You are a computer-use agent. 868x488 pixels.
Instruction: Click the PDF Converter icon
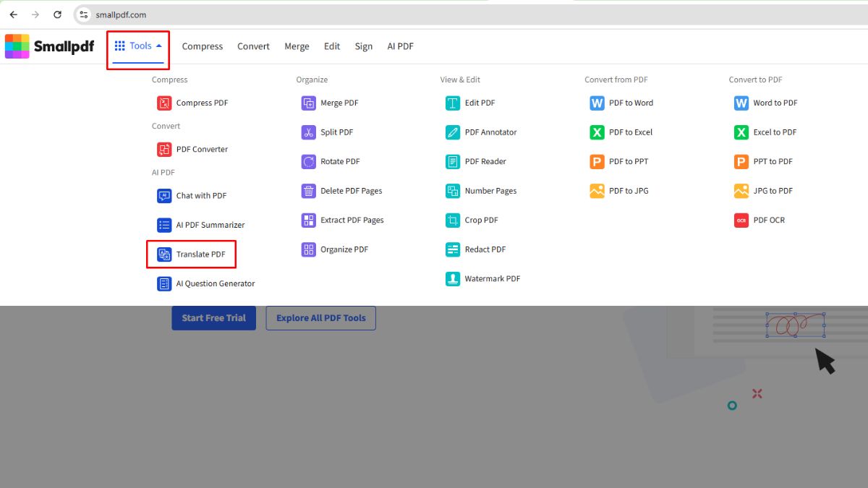[164, 150]
